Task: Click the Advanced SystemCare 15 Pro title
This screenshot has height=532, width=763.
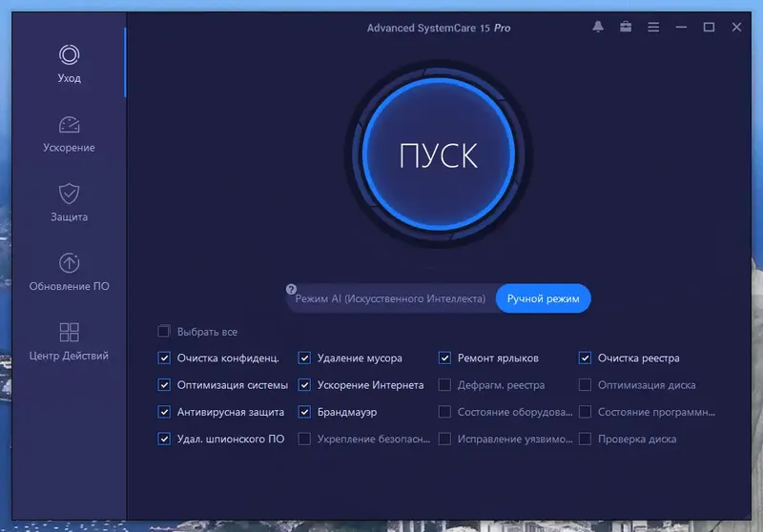Action: point(439,28)
